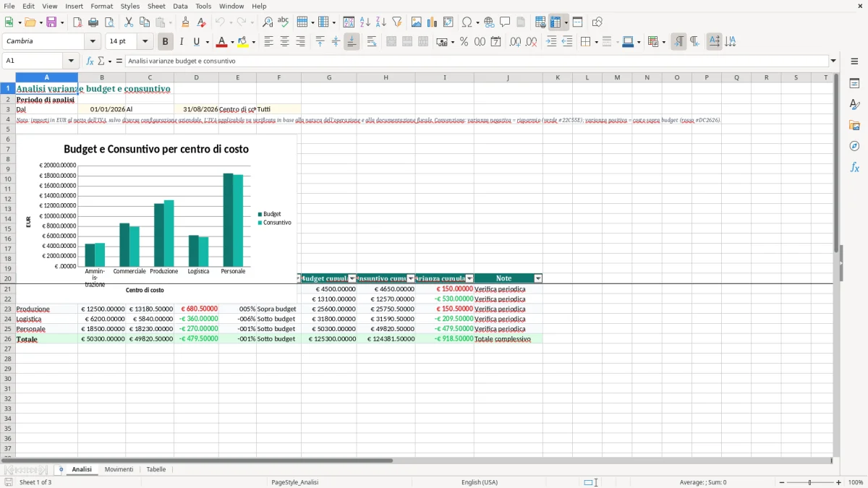This screenshot has height=488, width=868.
Task: Switch to Movimenti sheet tab
Action: [x=119, y=470]
